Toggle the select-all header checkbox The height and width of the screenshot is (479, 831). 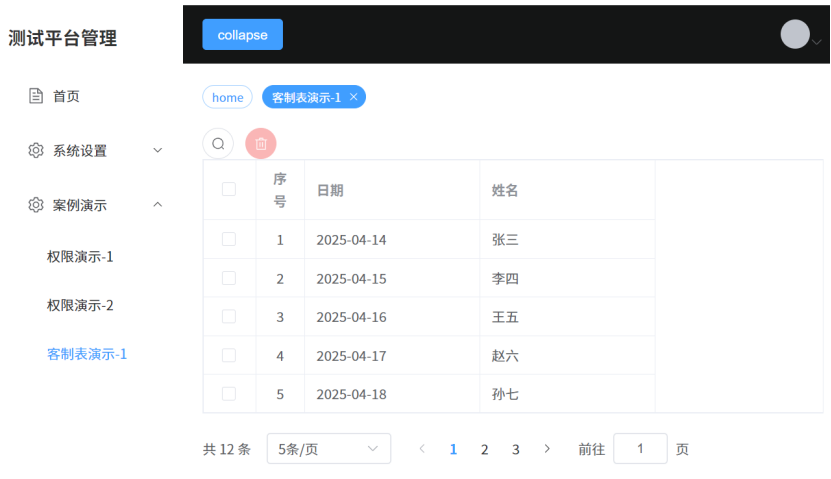coord(229,189)
